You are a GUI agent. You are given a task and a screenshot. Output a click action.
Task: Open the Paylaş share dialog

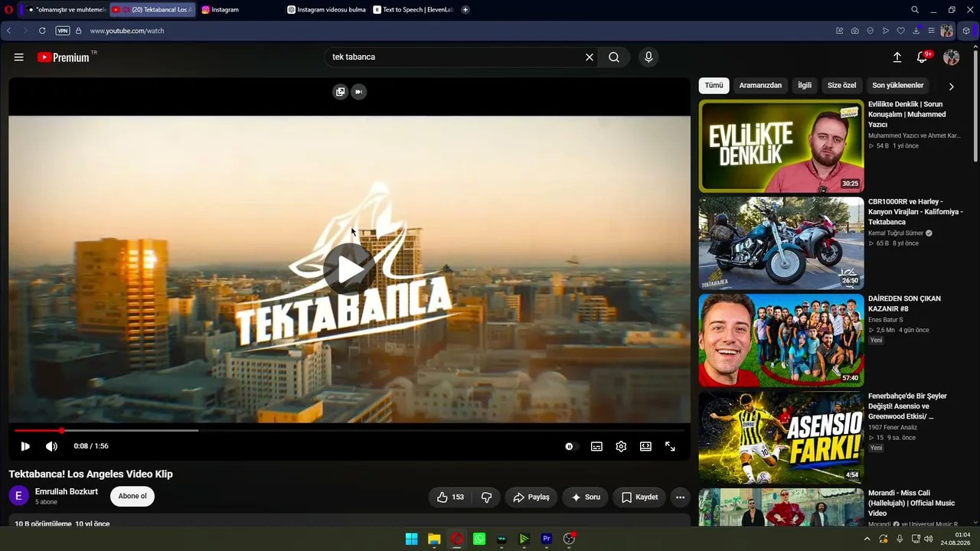pyautogui.click(x=531, y=497)
